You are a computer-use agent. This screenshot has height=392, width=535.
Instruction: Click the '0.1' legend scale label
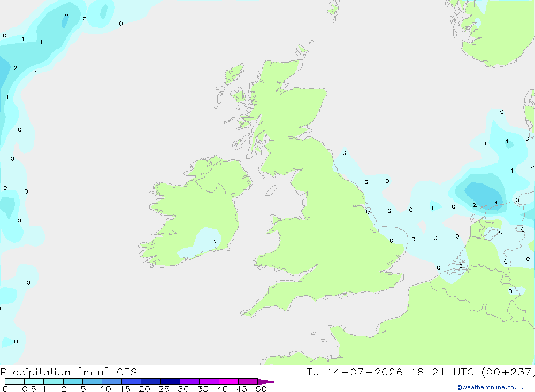(9, 389)
